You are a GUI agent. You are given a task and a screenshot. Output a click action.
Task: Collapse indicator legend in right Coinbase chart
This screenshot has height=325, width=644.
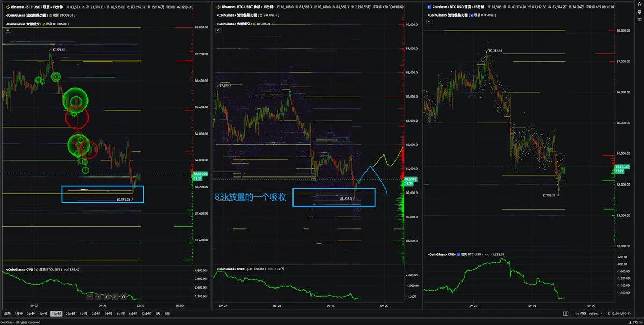pos(430,22)
